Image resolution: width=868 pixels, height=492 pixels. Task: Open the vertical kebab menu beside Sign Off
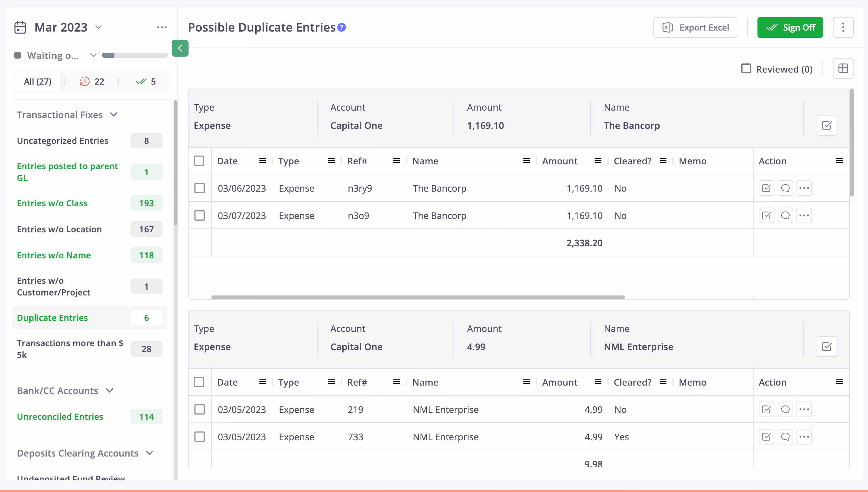pyautogui.click(x=843, y=27)
